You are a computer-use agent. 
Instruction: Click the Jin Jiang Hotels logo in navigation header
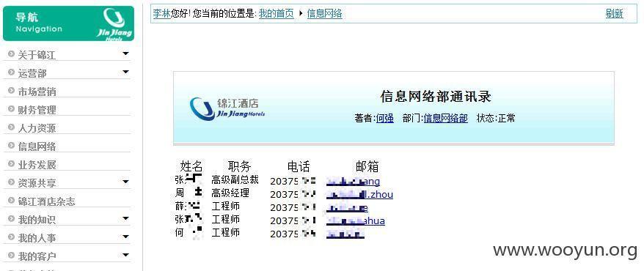point(114,24)
